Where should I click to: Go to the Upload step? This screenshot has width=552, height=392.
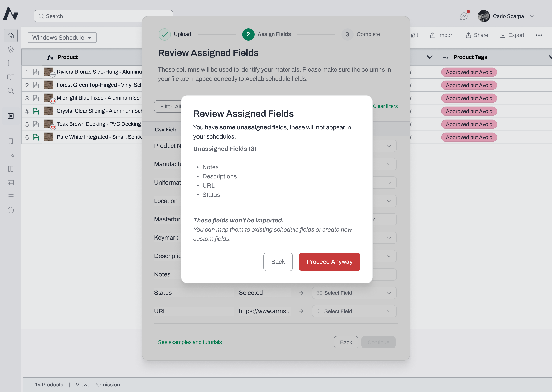(x=175, y=34)
